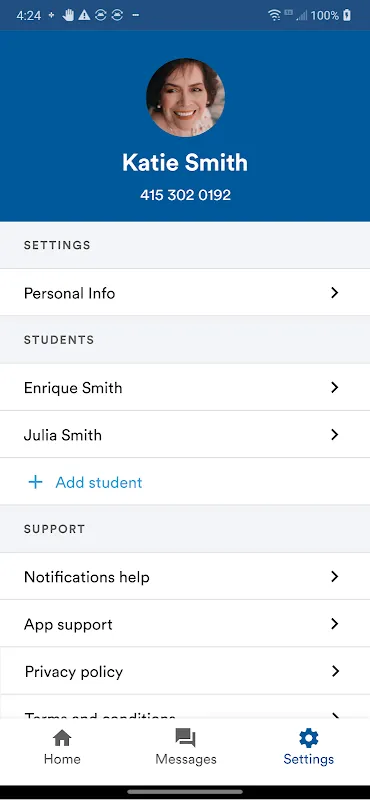Switch to the Messages tab label
The height and width of the screenshot is (800, 370).
click(x=186, y=759)
